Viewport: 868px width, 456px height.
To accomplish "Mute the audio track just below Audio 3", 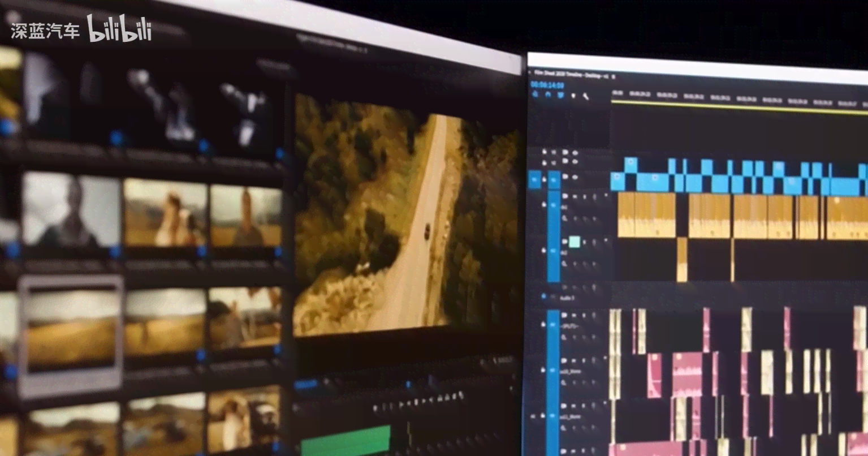I will [575, 315].
